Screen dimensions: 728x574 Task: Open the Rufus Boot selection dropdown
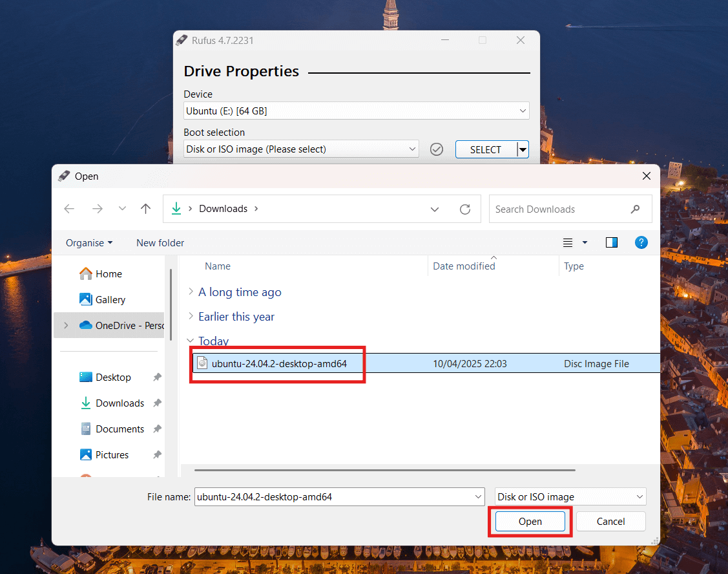click(x=301, y=149)
